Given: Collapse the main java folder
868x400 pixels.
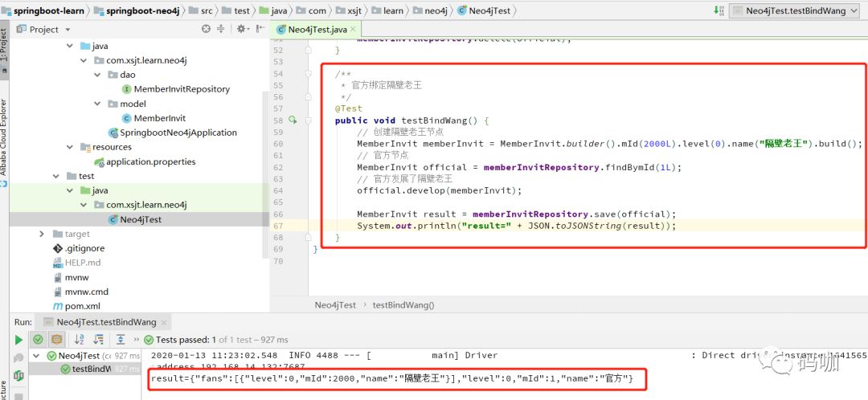Looking at the screenshot, I should tap(70, 46).
